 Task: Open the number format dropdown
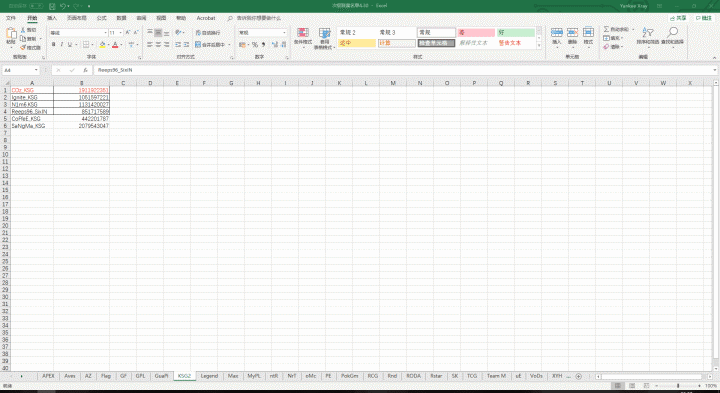[x=284, y=33]
